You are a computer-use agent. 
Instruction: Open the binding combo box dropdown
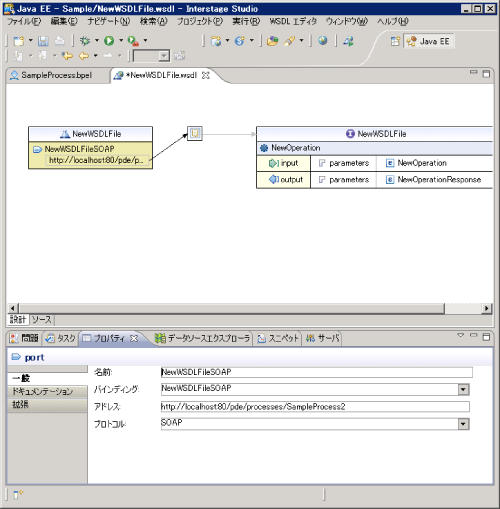tap(463, 389)
